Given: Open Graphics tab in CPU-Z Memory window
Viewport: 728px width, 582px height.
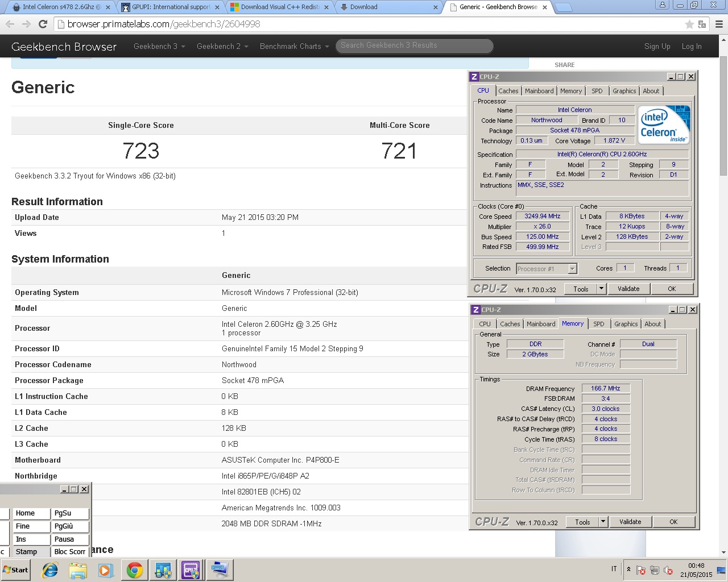Looking at the screenshot, I should pos(626,324).
